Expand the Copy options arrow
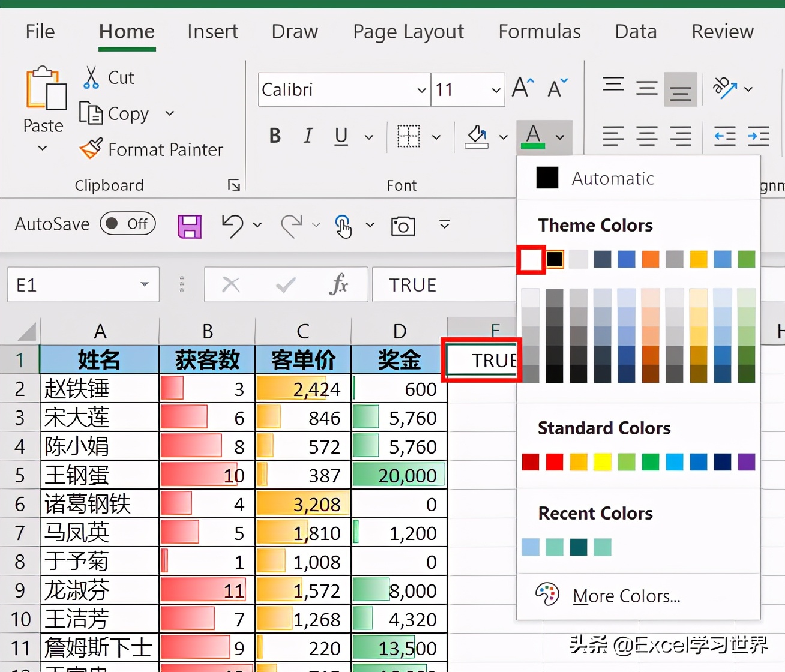 coord(170,113)
